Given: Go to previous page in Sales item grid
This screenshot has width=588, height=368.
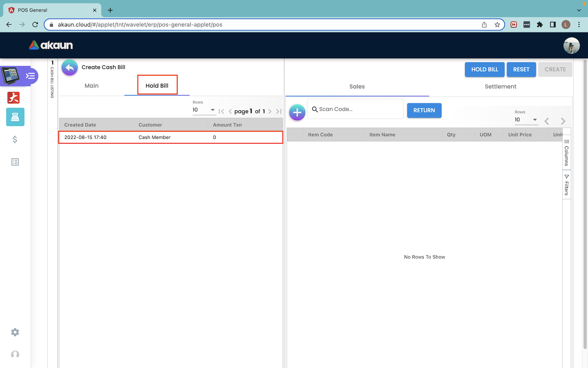Looking at the screenshot, I should tap(547, 121).
